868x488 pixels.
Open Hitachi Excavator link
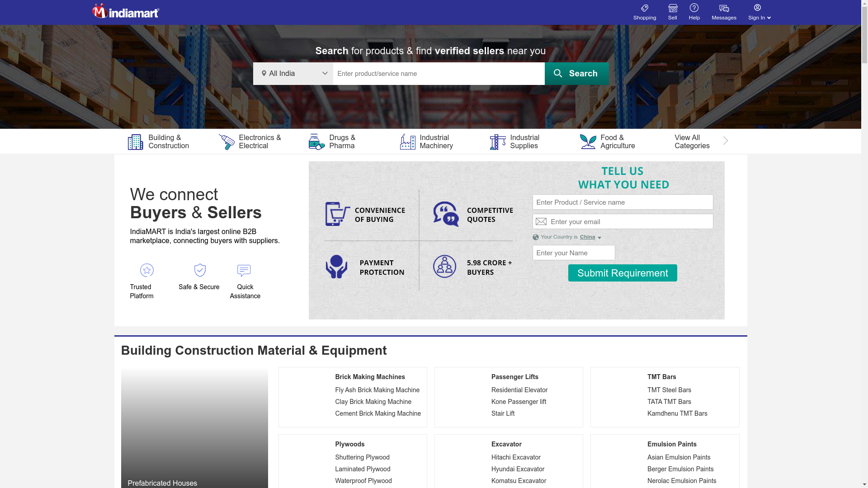pyautogui.click(x=516, y=457)
